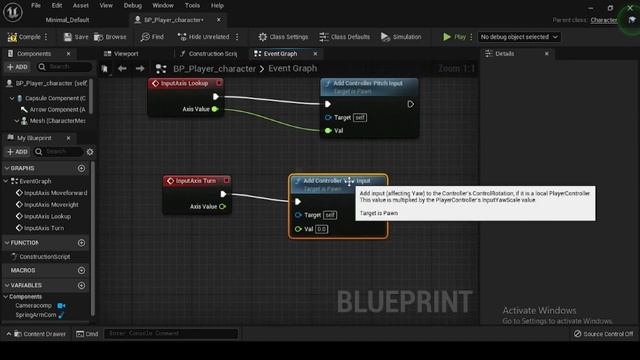Add a new variable with plus icon
This screenshot has width=640, height=360.
tap(81, 285)
